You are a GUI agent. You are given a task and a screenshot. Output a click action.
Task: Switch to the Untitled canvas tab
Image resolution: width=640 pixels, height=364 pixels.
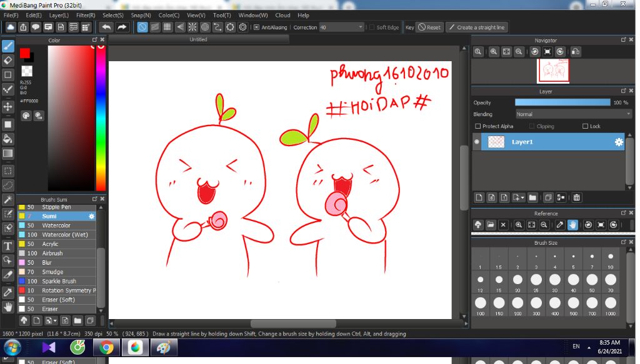click(198, 39)
